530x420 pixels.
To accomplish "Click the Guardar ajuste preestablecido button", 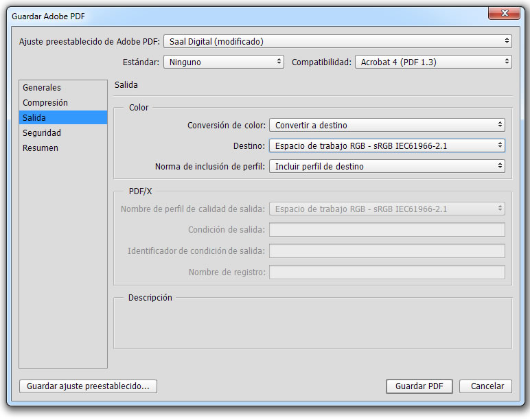I will pos(89,386).
